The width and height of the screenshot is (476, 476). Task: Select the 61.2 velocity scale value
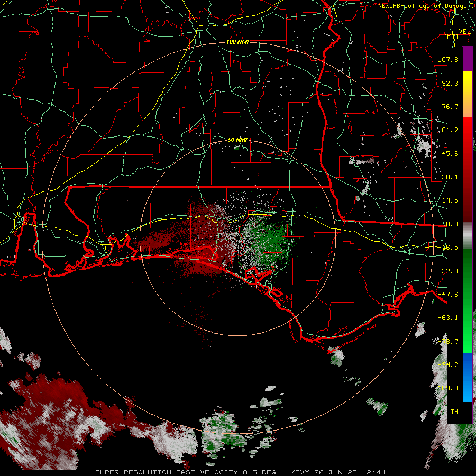(450, 130)
